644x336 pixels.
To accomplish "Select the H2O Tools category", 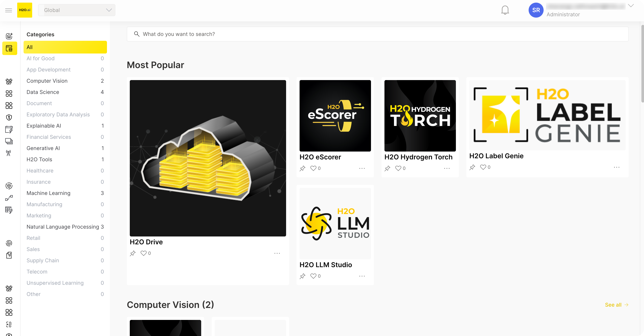I will click(65, 159).
